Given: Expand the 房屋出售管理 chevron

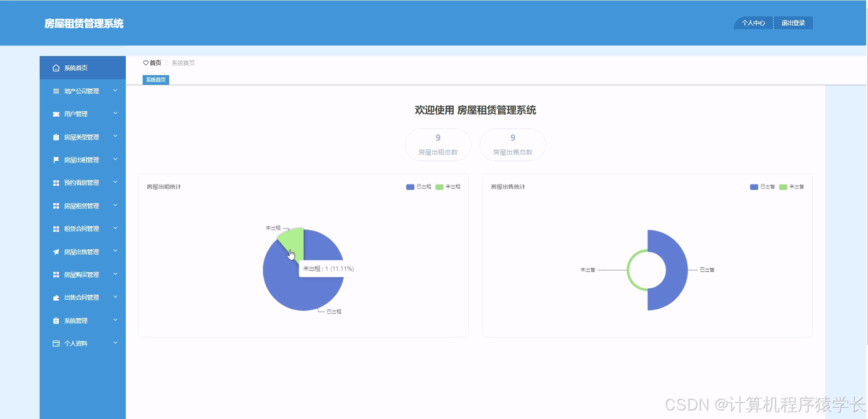Looking at the screenshot, I should (115, 251).
